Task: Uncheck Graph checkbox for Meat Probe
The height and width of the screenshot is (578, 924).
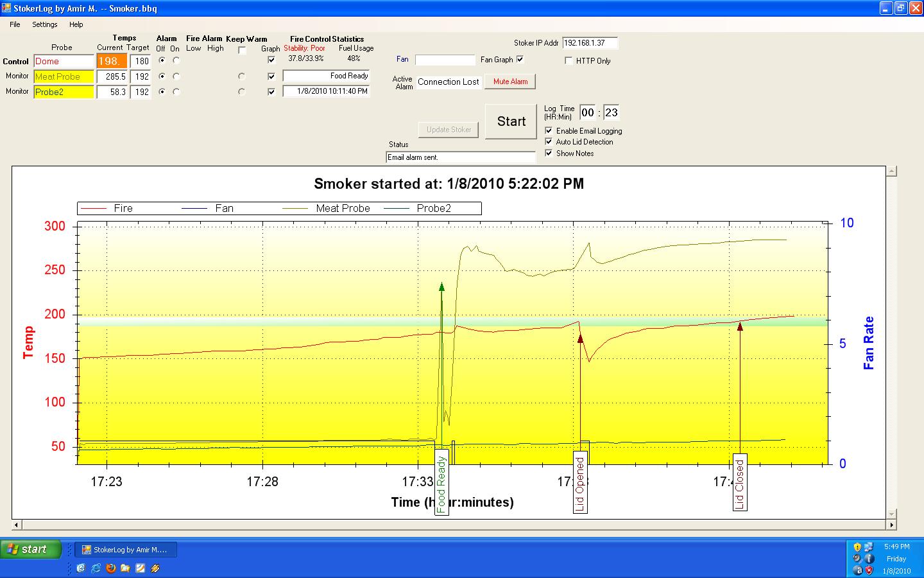Action: click(x=271, y=76)
